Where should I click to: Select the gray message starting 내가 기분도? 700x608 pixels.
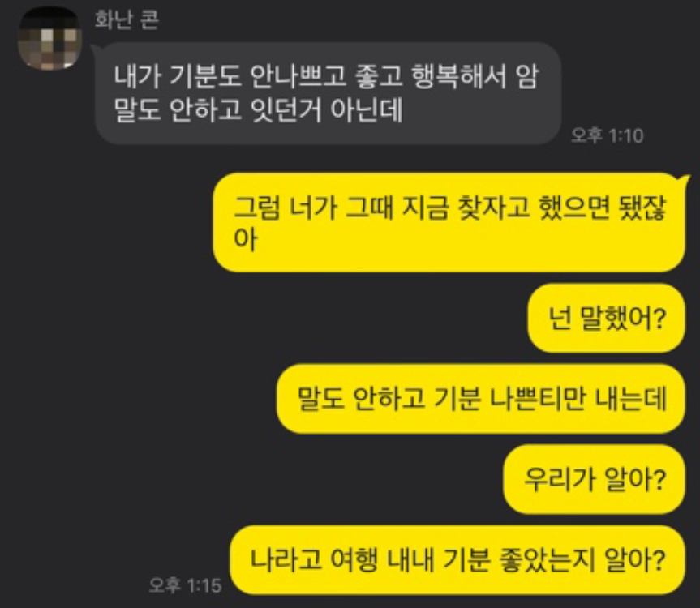[328, 93]
